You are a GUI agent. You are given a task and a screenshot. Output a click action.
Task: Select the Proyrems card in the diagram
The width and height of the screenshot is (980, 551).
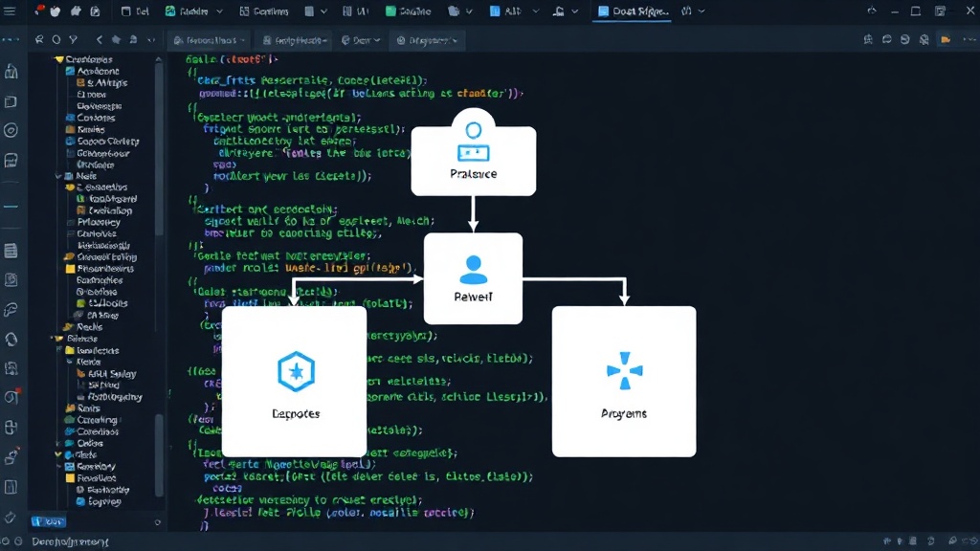coord(624,381)
